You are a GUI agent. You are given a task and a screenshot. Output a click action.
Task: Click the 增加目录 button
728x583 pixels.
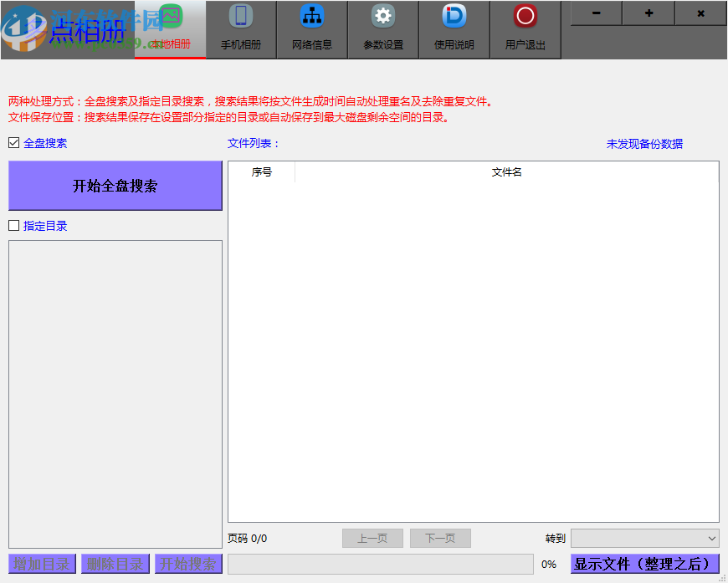pos(42,564)
